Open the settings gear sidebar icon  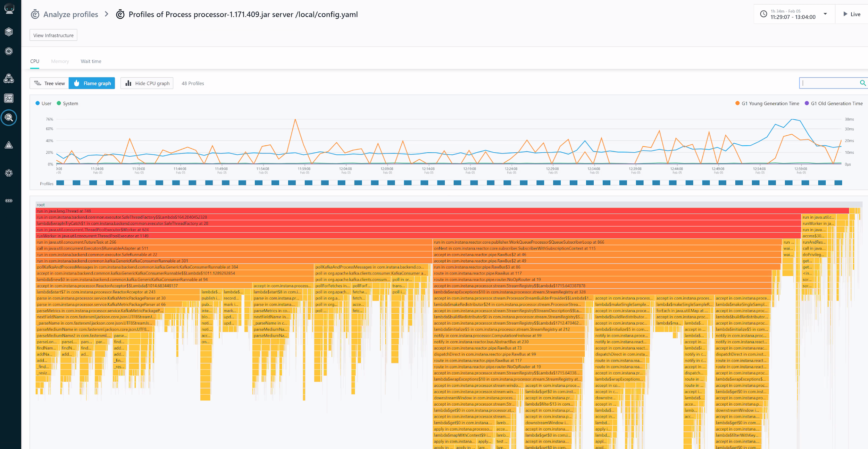point(9,173)
